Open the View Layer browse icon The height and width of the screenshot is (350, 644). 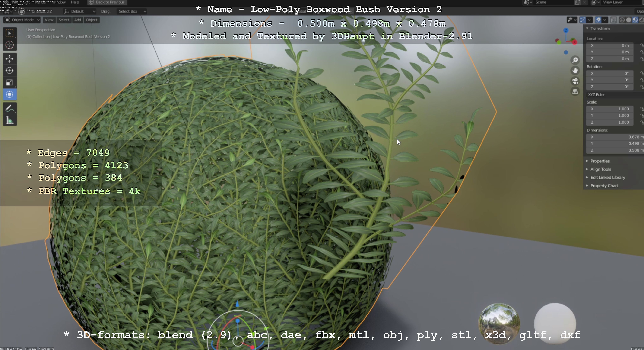[596, 2]
